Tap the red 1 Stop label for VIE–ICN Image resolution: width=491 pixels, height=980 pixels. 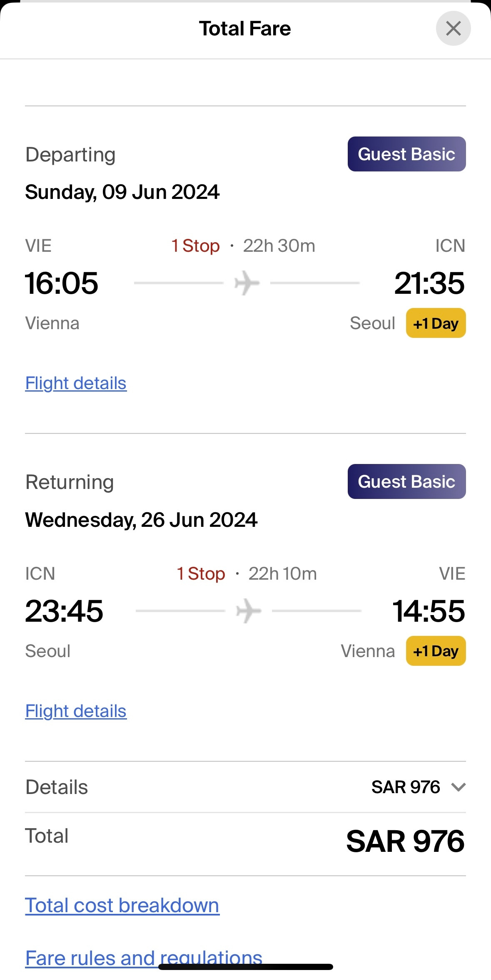(195, 246)
